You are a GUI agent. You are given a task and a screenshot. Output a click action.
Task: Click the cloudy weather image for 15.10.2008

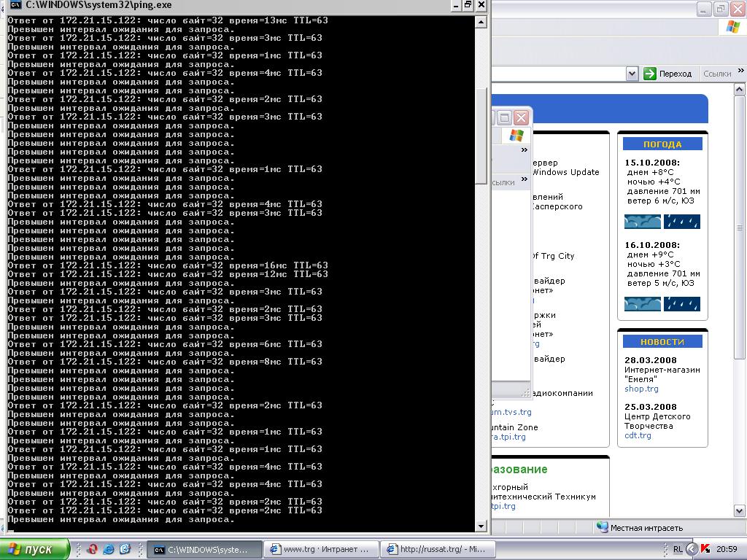(x=643, y=222)
